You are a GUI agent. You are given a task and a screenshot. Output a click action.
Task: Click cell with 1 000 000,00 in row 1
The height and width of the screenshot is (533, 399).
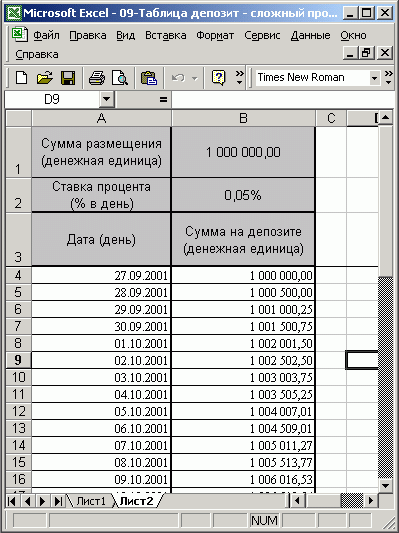pos(243,152)
